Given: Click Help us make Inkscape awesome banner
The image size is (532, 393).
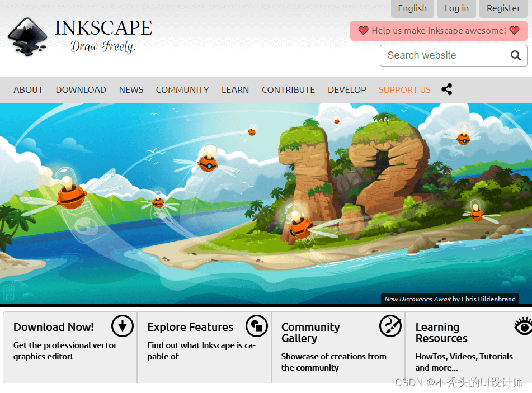Looking at the screenshot, I should click(x=439, y=31).
